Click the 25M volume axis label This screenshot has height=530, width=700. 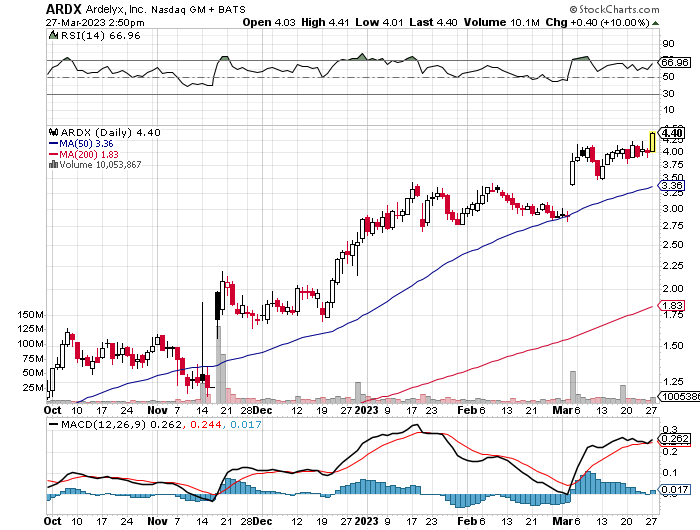pos(33,388)
